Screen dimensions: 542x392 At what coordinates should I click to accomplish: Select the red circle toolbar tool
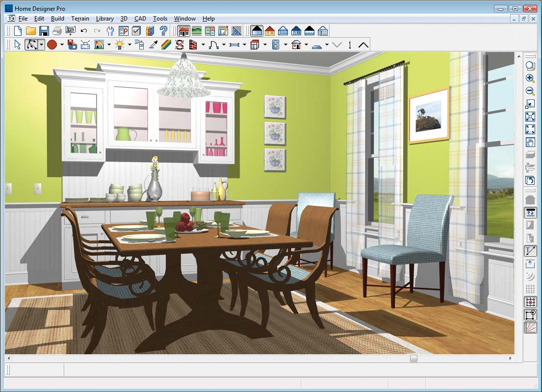(52, 45)
